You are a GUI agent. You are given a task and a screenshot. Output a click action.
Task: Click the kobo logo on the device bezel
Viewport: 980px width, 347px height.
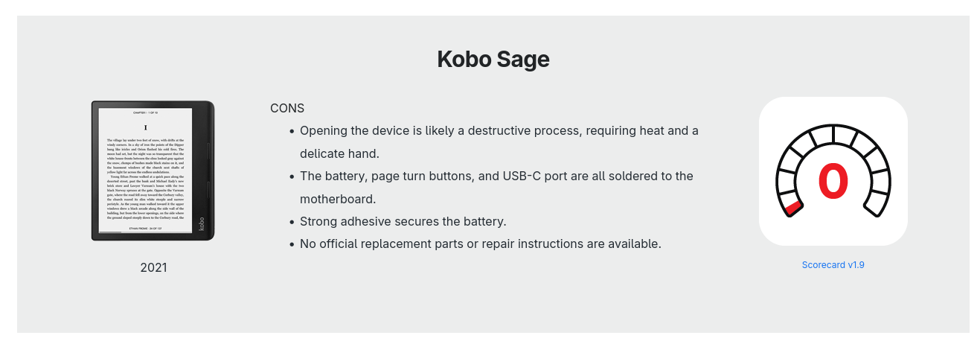point(201,223)
